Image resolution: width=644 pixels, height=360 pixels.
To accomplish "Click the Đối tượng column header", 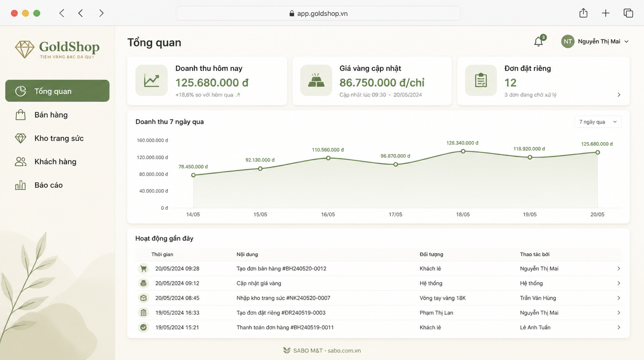I will point(431,254).
